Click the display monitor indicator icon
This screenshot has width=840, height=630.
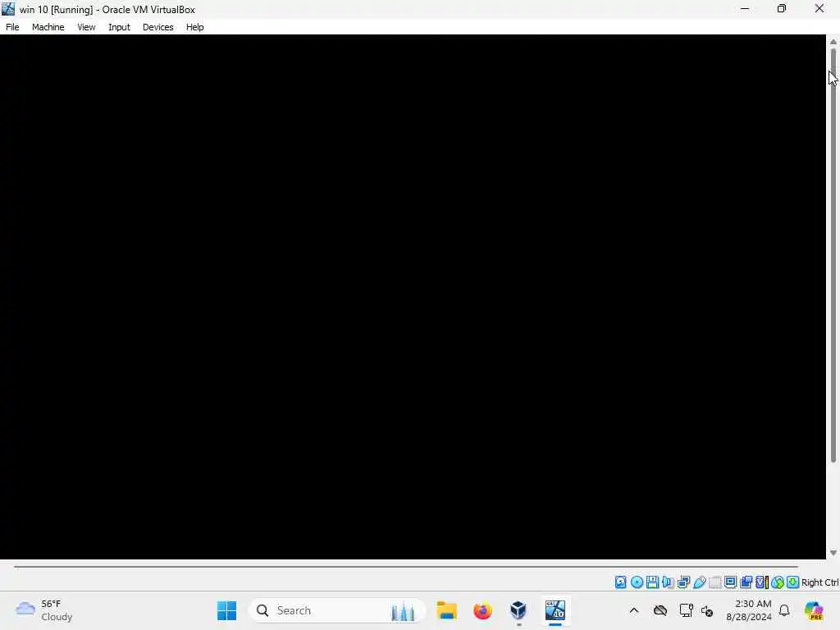(731, 582)
